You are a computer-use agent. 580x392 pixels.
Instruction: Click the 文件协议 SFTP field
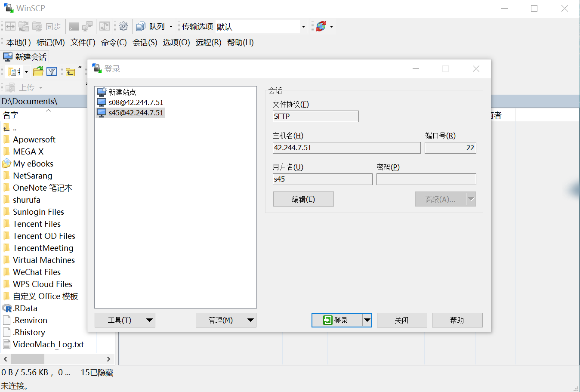[316, 116]
